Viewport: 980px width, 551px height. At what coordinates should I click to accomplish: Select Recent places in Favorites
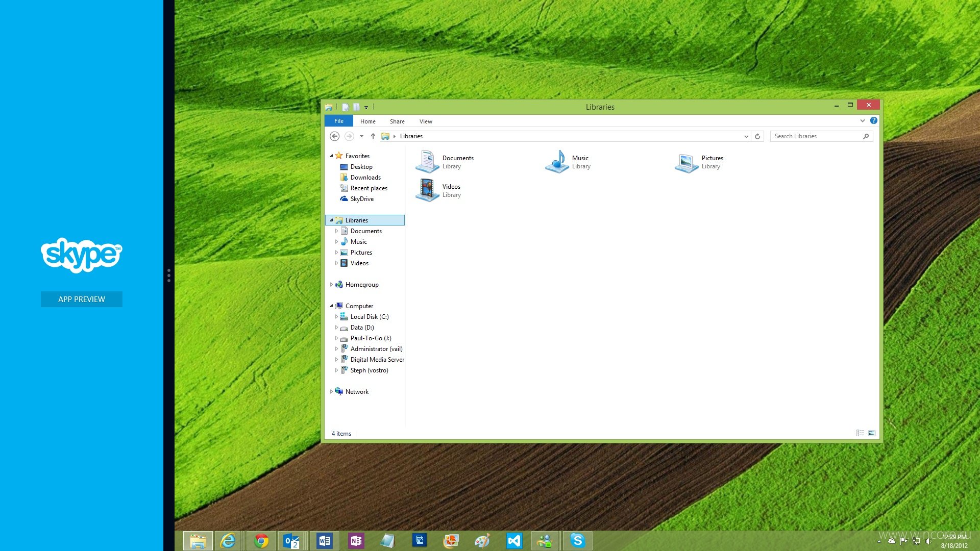pos(369,188)
